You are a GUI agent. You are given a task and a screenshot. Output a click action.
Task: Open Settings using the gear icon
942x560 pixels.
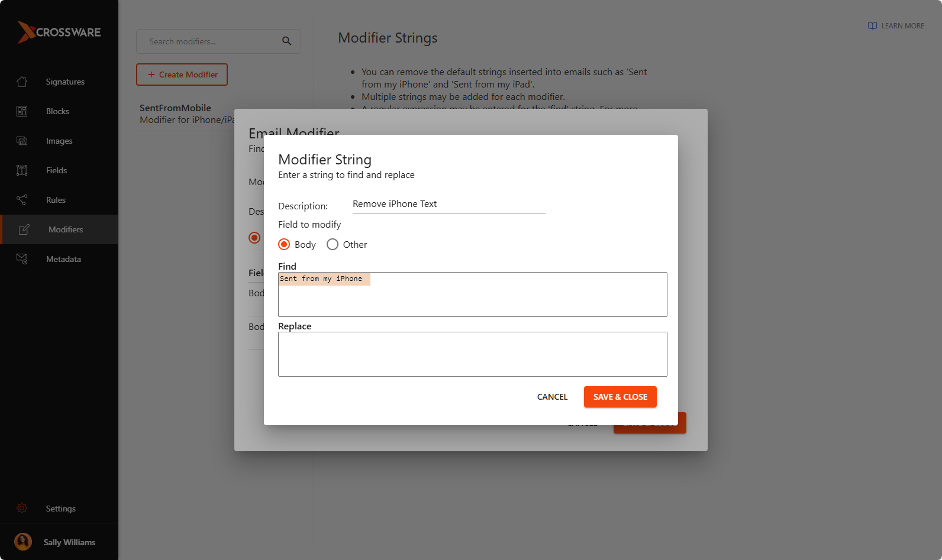[x=22, y=509]
